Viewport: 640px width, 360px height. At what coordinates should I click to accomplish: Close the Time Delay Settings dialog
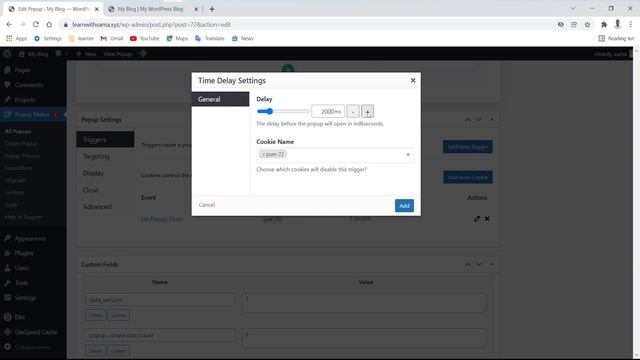(413, 80)
